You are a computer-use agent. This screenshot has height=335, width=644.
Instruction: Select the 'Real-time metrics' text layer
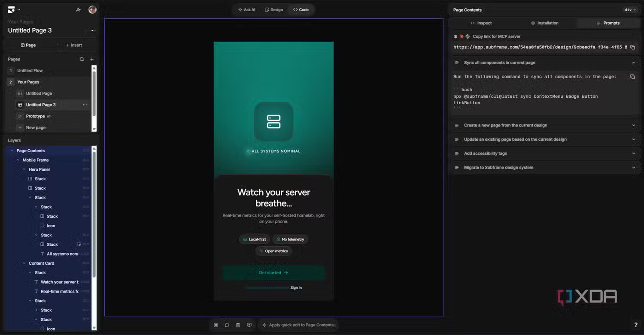pos(59,292)
